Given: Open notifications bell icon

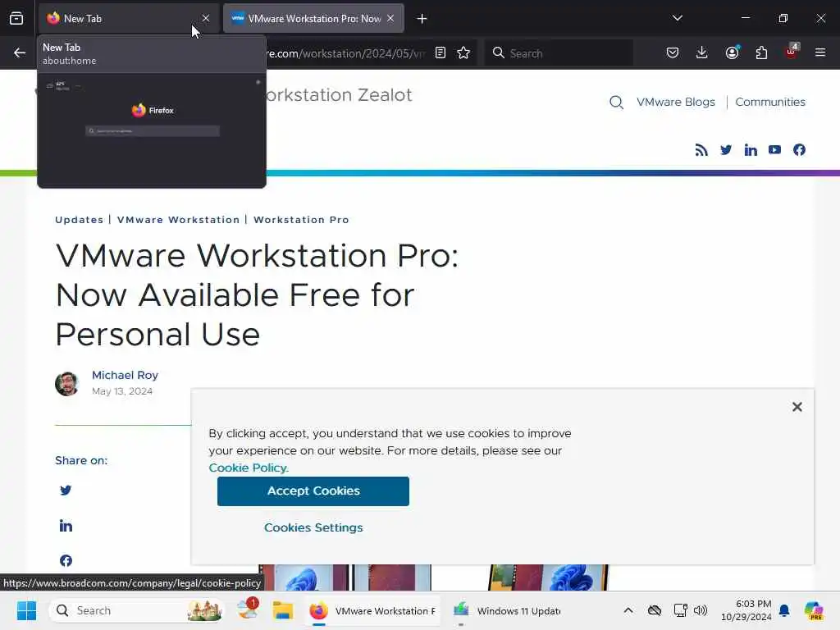Looking at the screenshot, I should [x=784, y=610].
